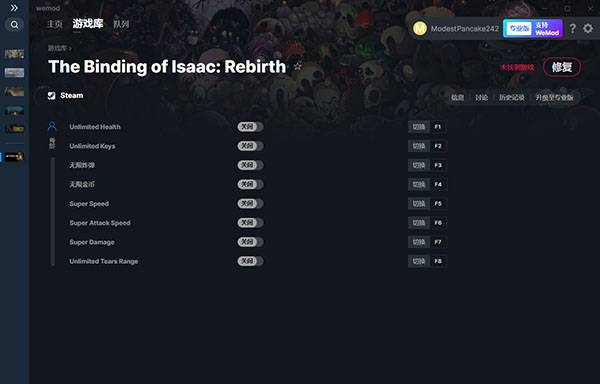Switch to the 队列 tab
600x384 pixels.
[121, 24]
